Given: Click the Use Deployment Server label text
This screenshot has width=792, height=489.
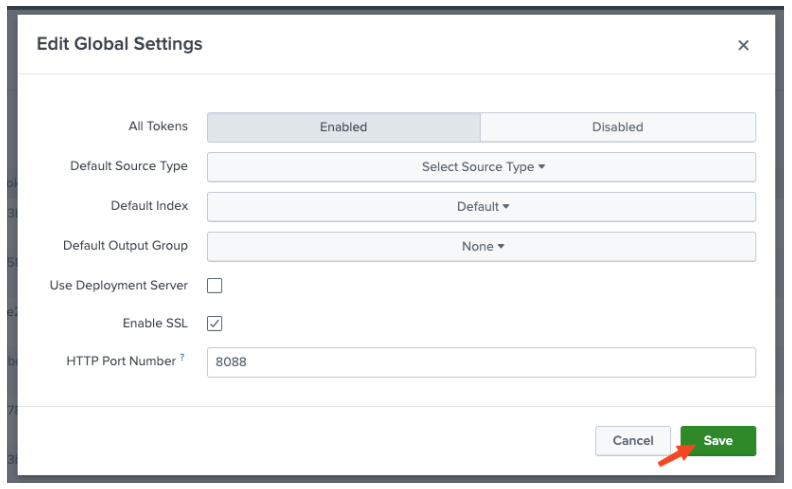Looking at the screenshot, I should coord(118,286).
